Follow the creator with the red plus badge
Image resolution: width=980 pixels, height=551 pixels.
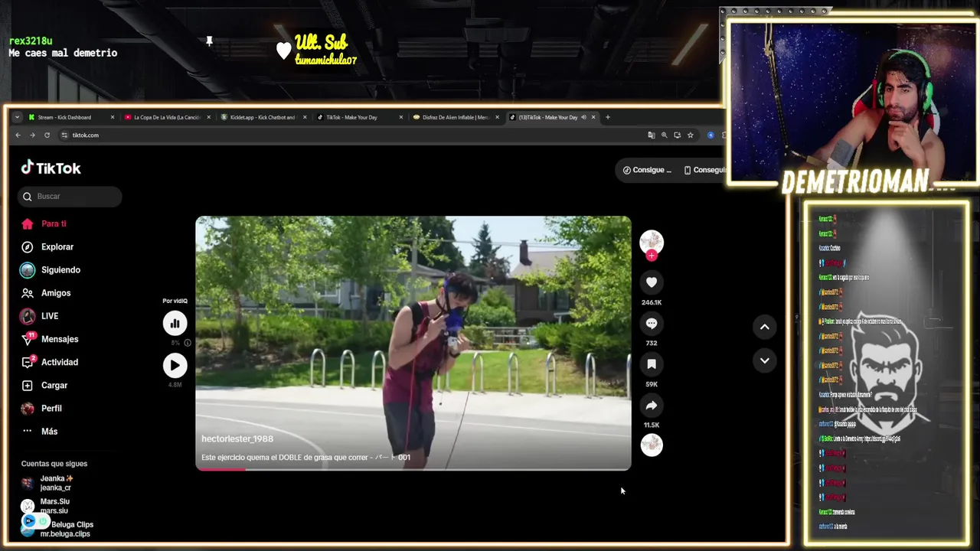(x=652, y=256)
